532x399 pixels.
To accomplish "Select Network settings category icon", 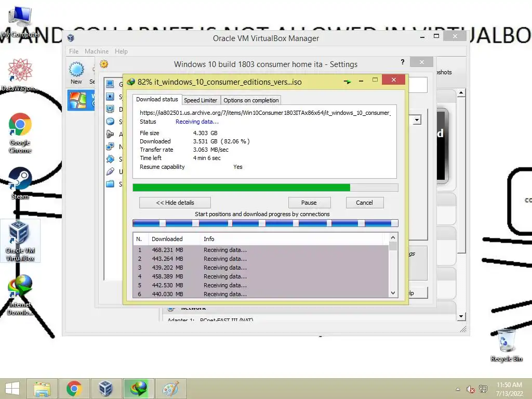I will (x=110, y=147).
